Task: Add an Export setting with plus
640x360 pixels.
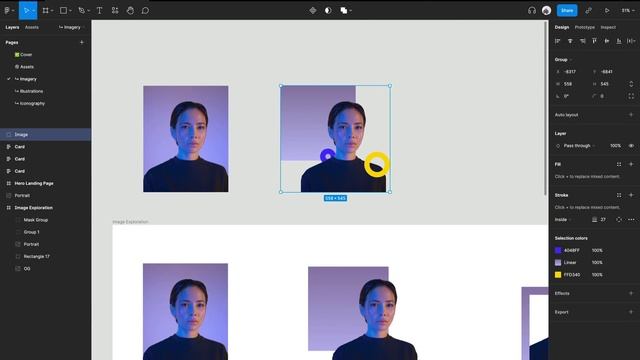Action: click(631, 312)
